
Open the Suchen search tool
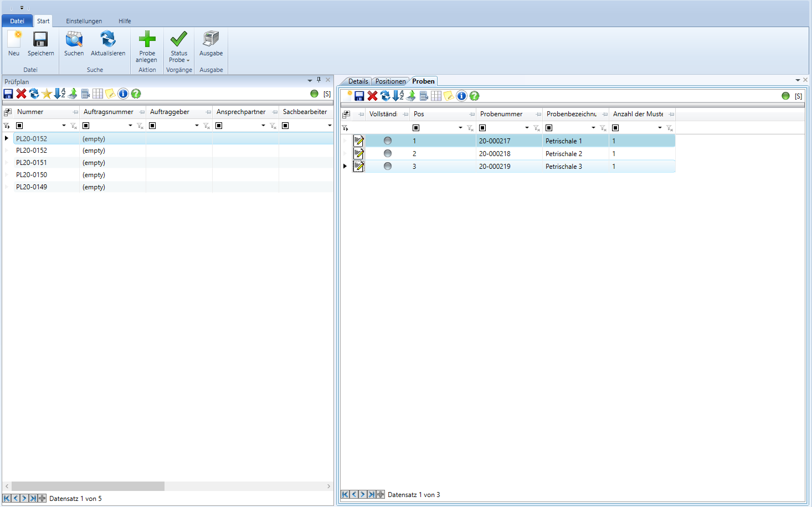pos(74,44)
